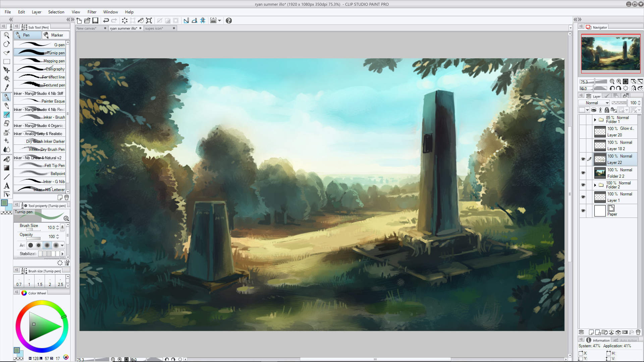The height and width of the screenshot is (362, 644).
Task: Open the Sub Tool panel menu icon
Action: (16, 26)
